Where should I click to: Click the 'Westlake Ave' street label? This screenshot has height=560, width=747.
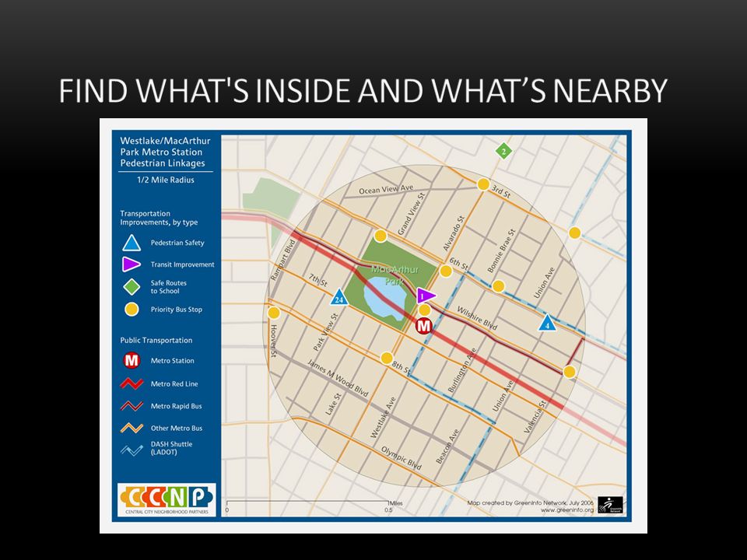[x=384, y=418]
